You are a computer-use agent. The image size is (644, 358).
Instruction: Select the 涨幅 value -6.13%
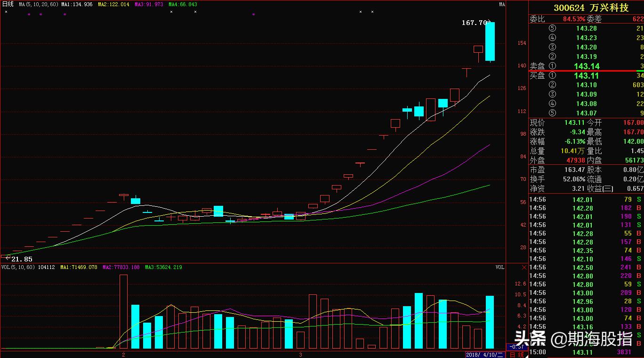click(575, 142)
